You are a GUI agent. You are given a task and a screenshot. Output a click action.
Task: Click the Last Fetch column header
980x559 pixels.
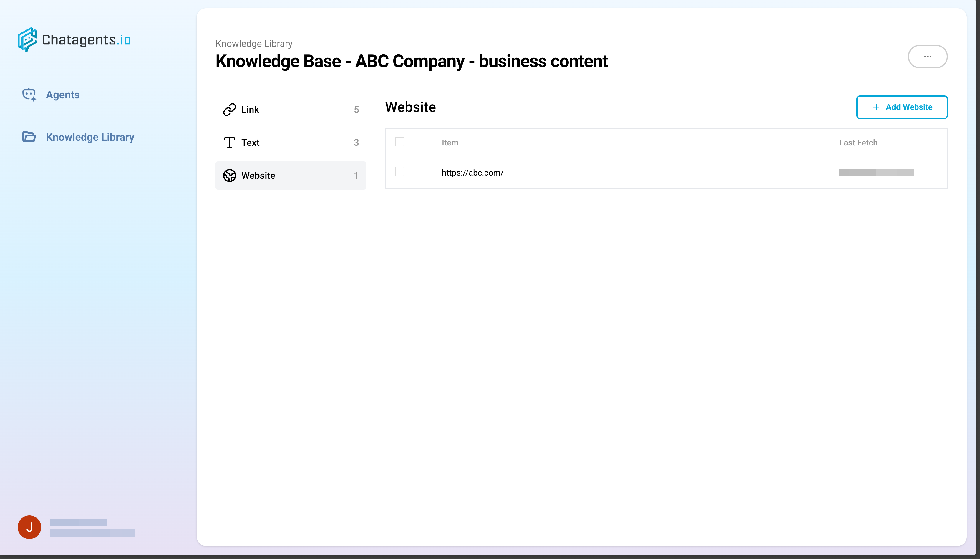[858, 143]
